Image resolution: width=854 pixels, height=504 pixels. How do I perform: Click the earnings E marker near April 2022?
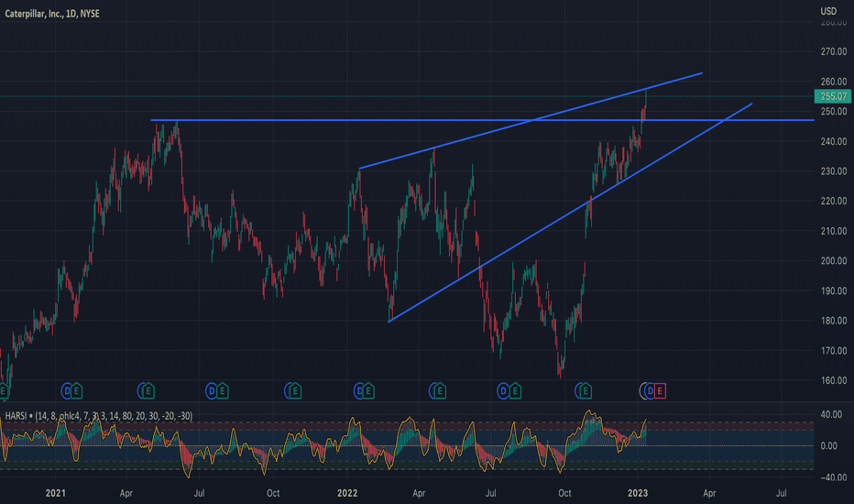pos(440,390)
